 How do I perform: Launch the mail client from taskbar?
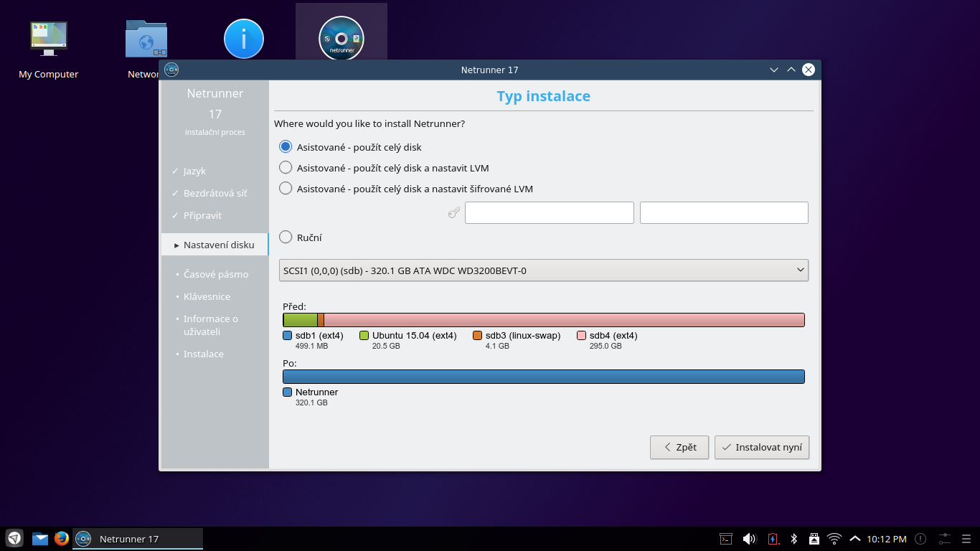40,539
